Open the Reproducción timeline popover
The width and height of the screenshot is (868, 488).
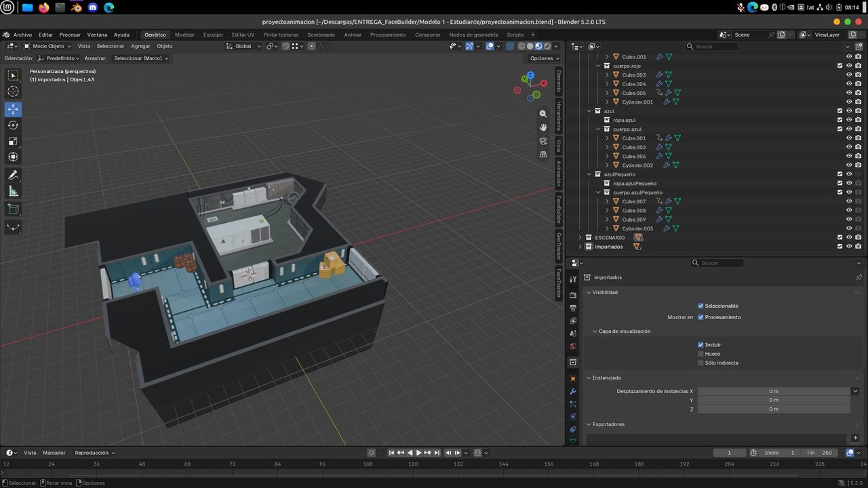(94, 453)
